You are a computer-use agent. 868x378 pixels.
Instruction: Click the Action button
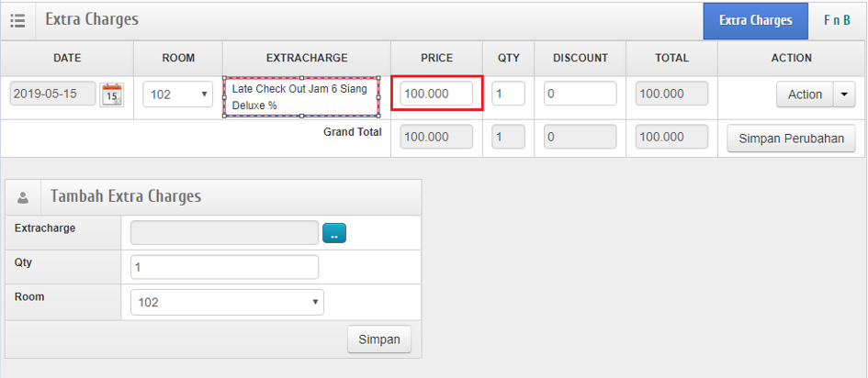pos(805,94)
